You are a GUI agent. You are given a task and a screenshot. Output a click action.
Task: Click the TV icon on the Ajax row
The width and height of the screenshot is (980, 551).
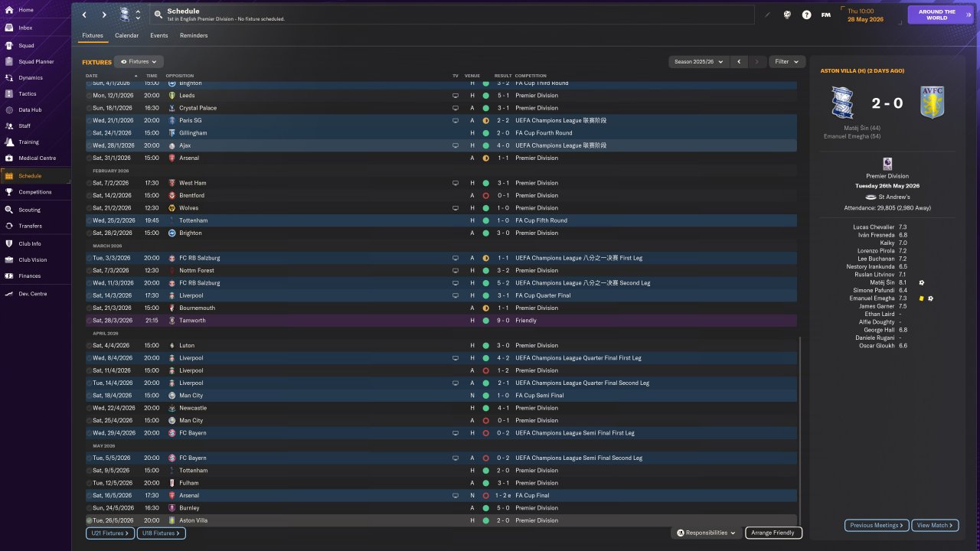(456, 145)
